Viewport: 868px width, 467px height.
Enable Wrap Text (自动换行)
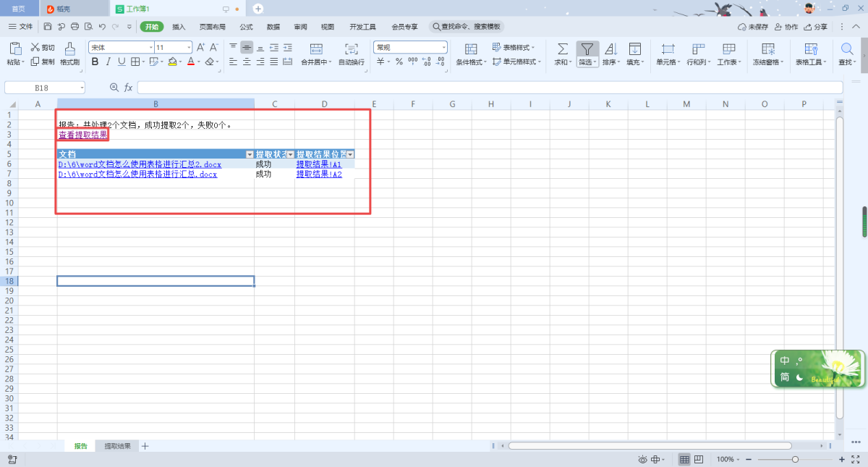coord(352,49)
